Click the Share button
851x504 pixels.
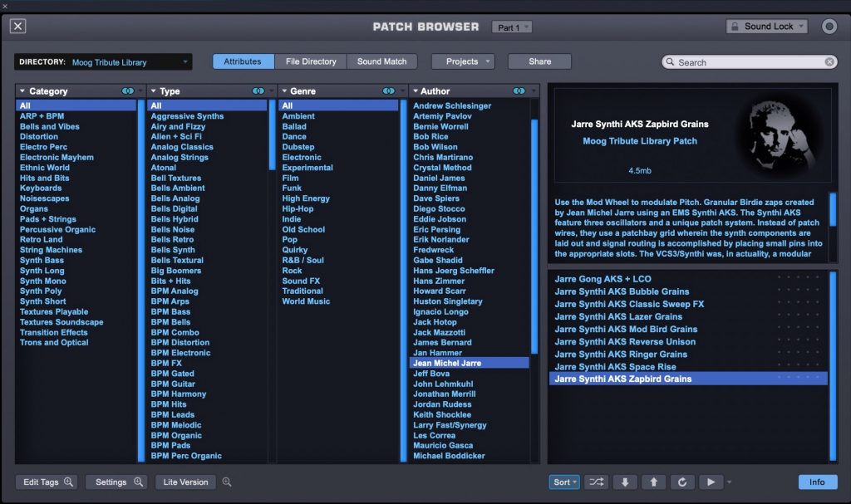tap(539, 61)
